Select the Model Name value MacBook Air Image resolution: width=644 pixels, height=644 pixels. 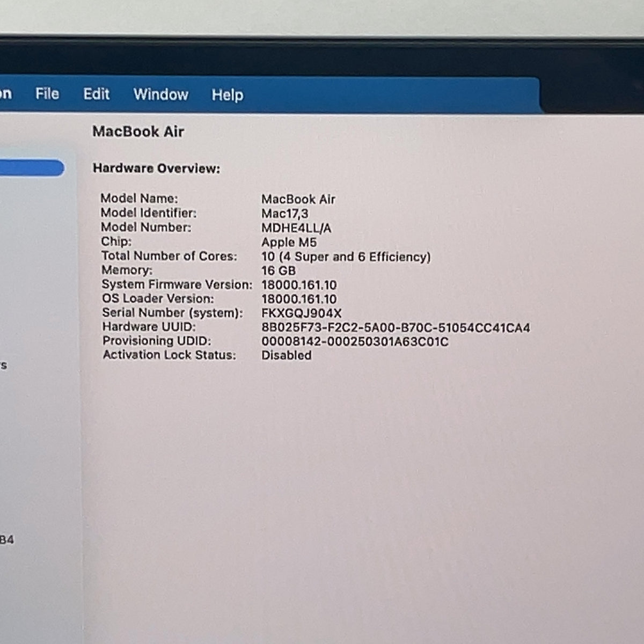(x=298, y=200)
